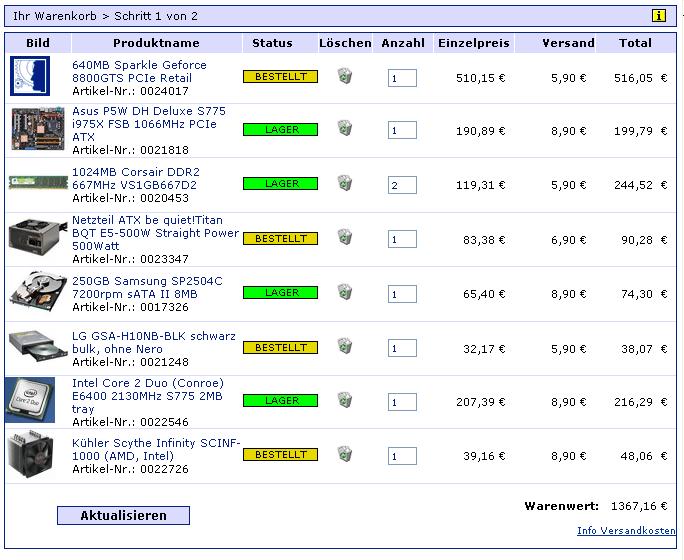The height and width of the screenshot is (560, 684).
Task: Remove the Asus P5W DH Deluxe item
Action: tap(345, 128)
